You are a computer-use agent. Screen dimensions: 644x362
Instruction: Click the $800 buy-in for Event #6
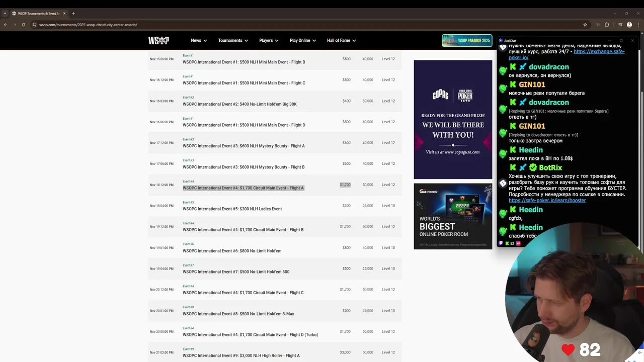[x=346, y=247]
